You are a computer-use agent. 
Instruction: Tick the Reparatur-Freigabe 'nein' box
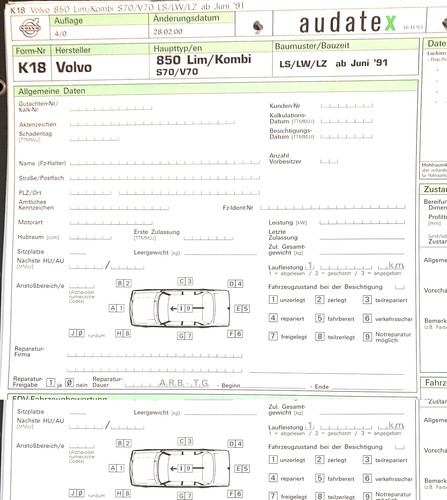coord(69,382)
